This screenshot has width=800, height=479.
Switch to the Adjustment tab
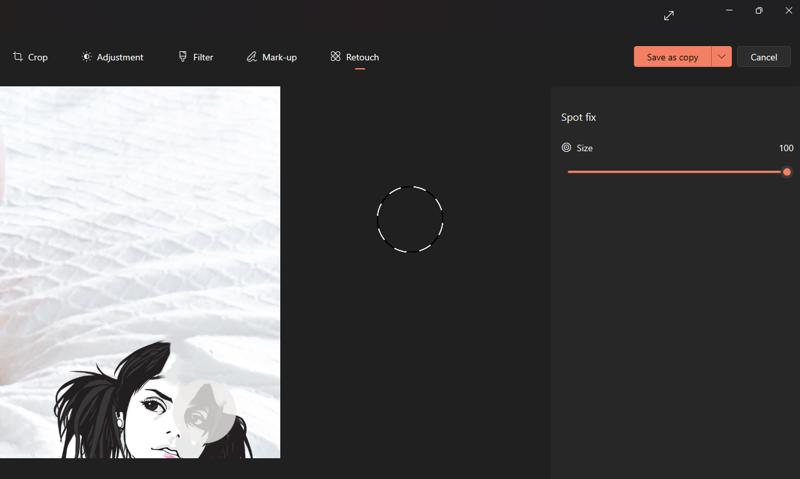pyautogui.click(x=113, y=57)
